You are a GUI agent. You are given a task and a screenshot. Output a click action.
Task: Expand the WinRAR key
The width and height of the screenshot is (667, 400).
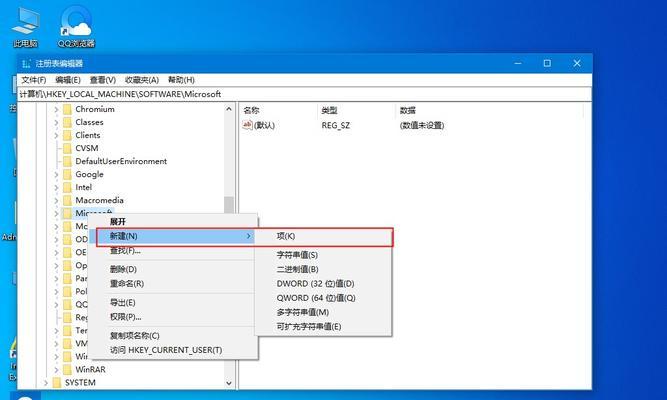click(56, 369)
